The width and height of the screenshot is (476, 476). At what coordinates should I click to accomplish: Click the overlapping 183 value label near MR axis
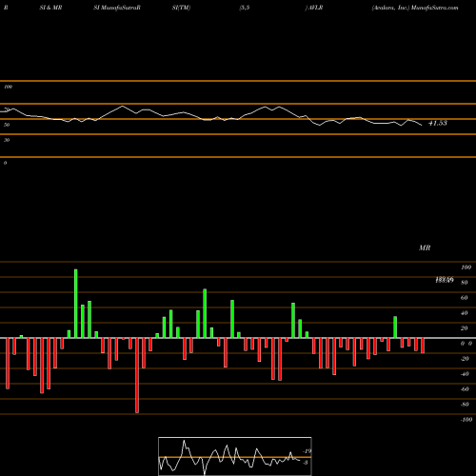(445, 280)
